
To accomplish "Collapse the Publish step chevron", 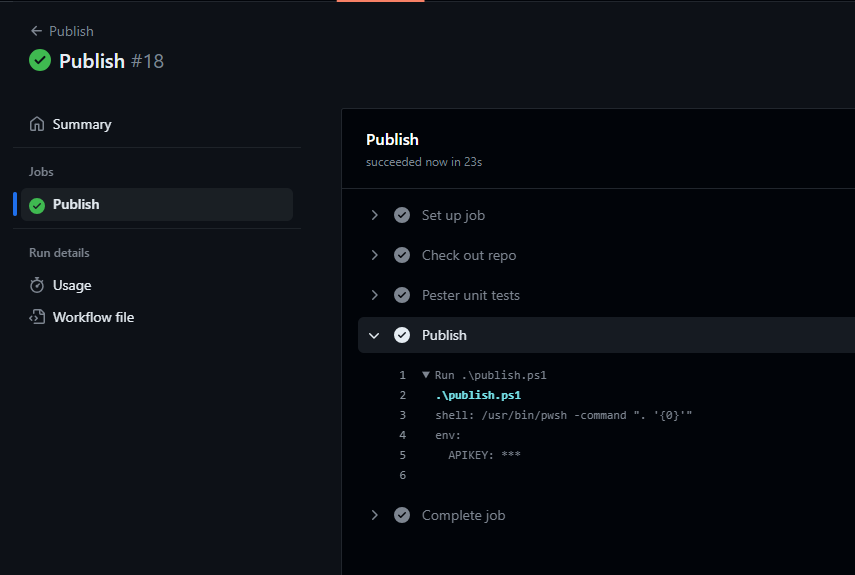I will [374, 335].
